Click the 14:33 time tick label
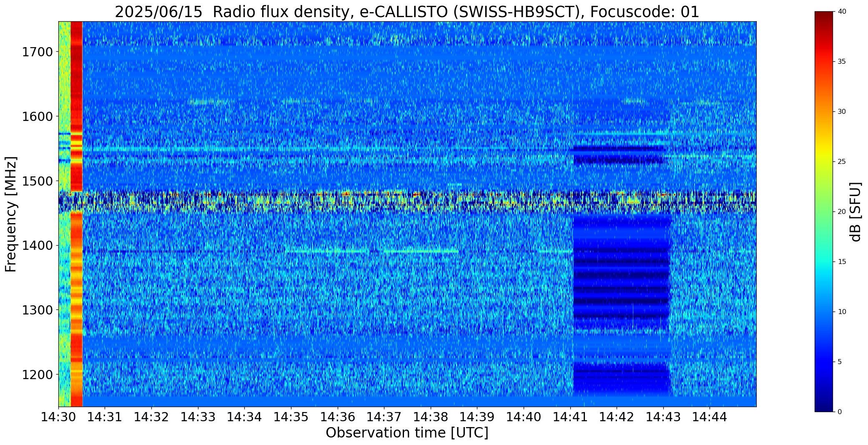Image resolution: width=868 pixels, height=445 pixels. [x=198, y=417]
